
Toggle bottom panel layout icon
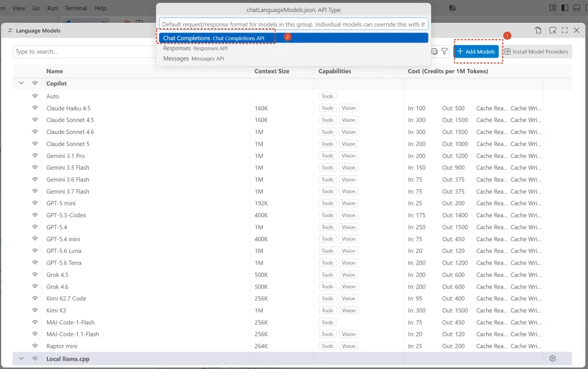click(x=577, y=8)
